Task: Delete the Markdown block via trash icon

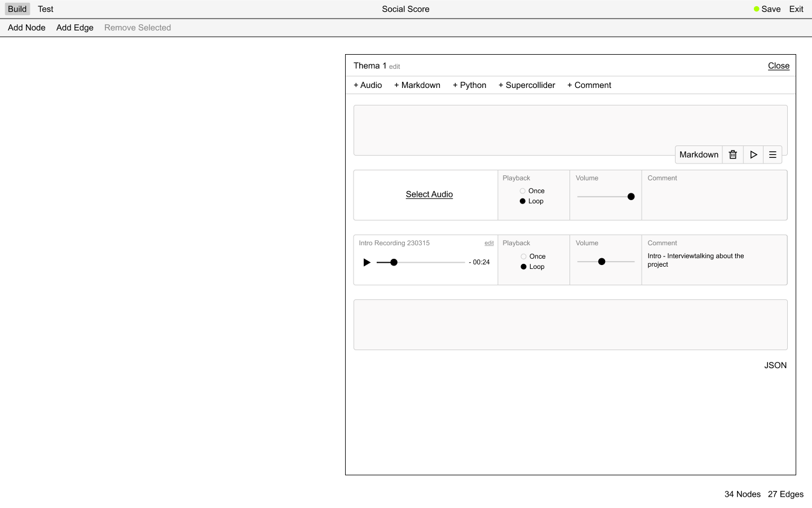Action: pos(732,154)
